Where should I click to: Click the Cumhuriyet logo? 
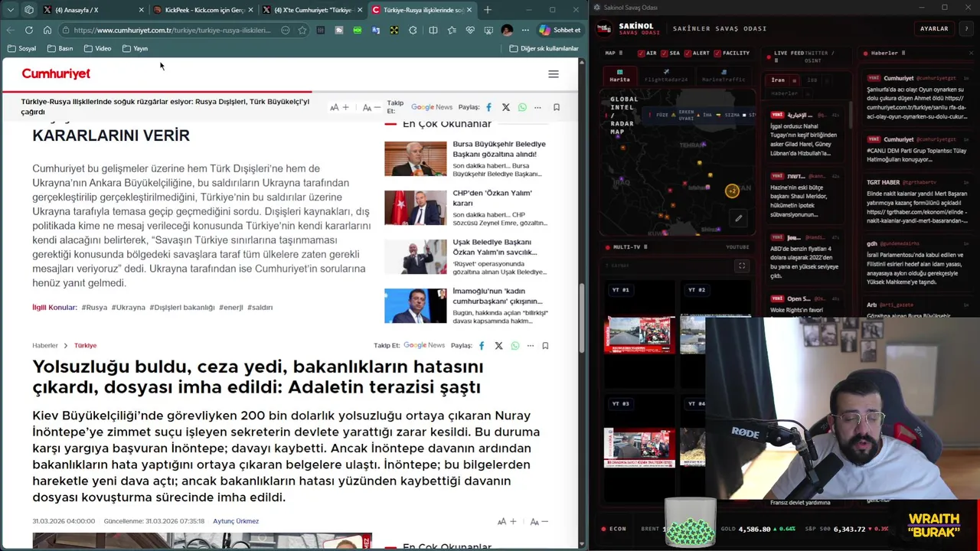(x=56, y=73)
